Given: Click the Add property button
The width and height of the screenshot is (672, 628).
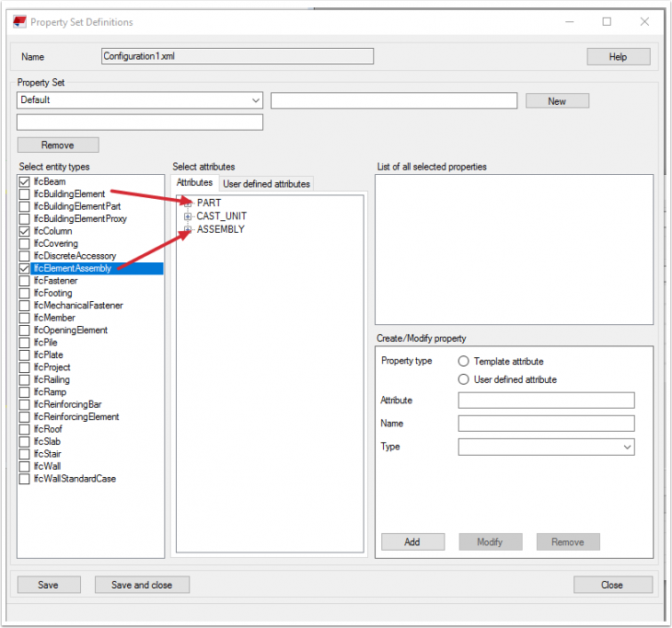Looking at the screenshot, I should [412, 542].
